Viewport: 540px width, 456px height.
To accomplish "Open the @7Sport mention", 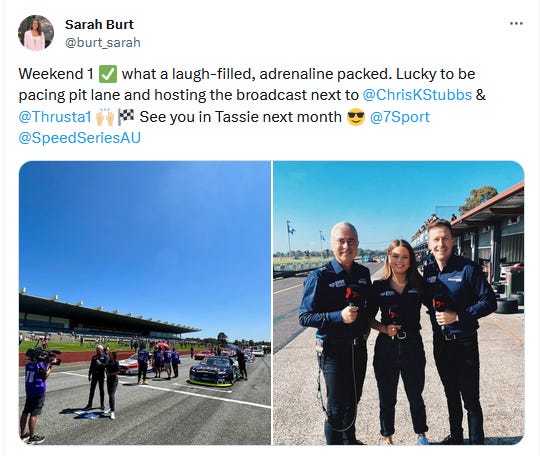I will coord(400,117).
